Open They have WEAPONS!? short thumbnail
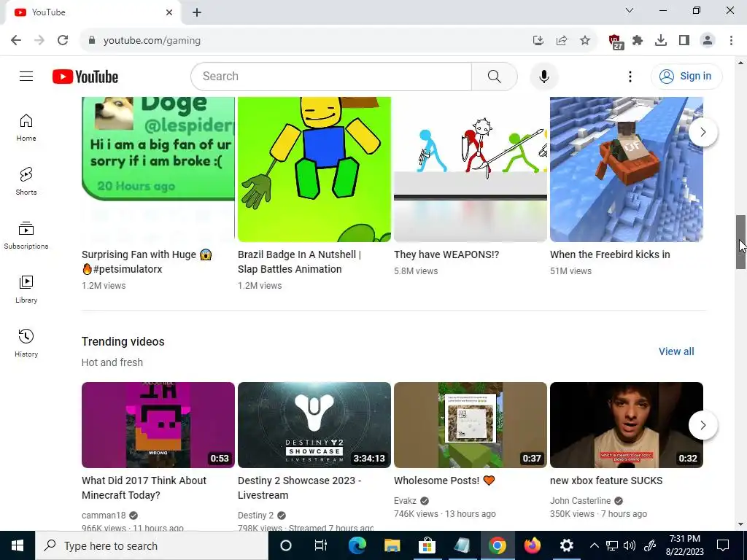The width and height of the screenshot is (747, 560). [471, 169]
